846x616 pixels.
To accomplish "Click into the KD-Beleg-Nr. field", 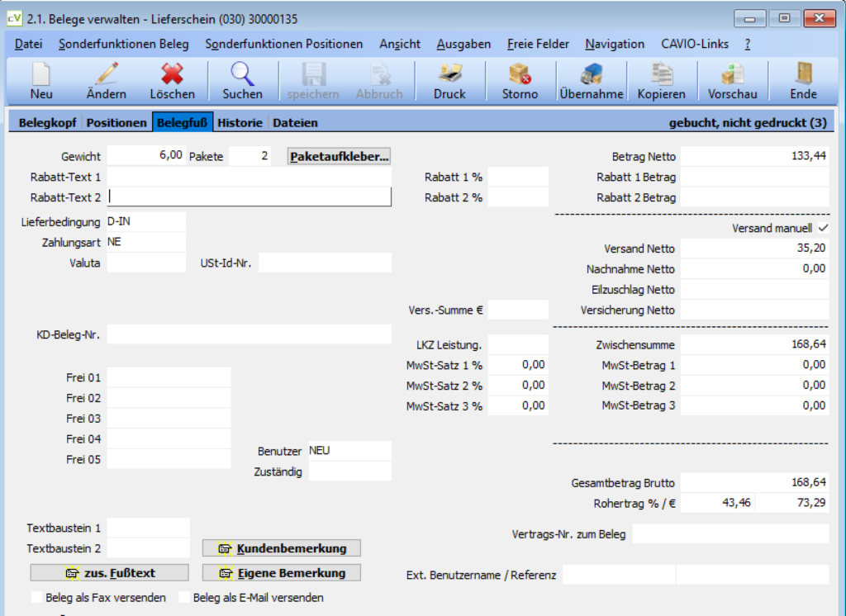I will click(x=250, y=334).
